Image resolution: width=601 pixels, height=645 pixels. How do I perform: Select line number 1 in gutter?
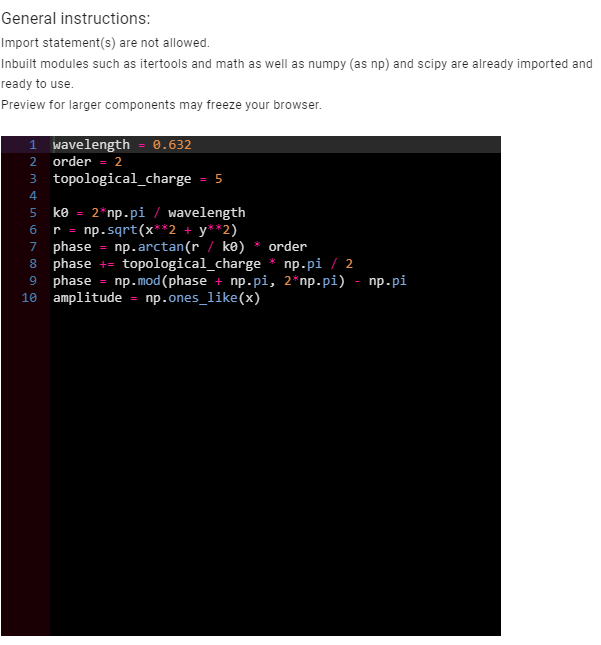33,145
